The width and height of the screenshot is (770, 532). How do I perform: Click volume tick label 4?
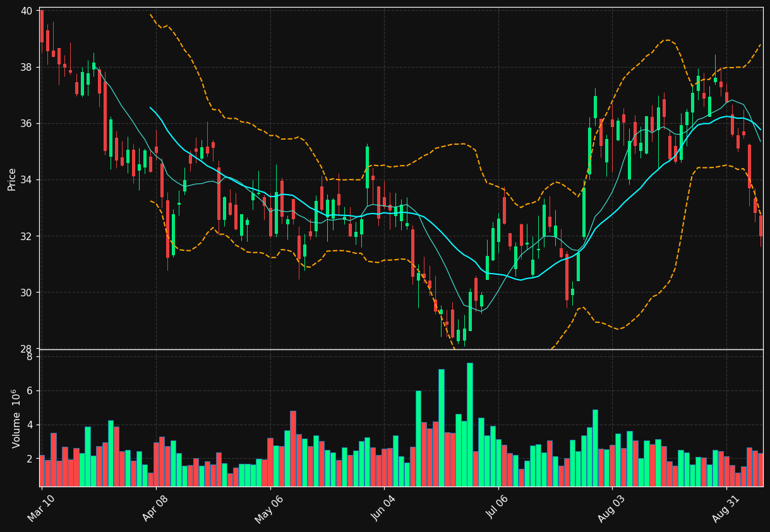tap(29, 425)
